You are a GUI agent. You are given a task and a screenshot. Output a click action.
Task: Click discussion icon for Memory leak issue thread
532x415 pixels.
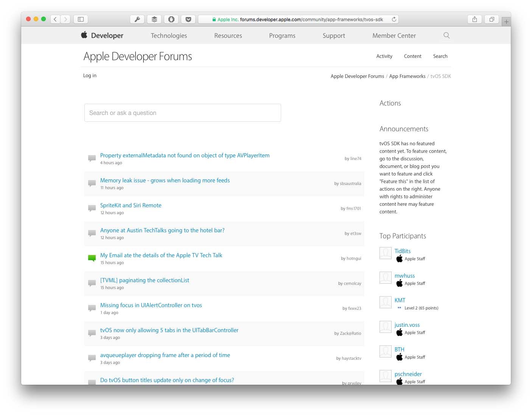(92, 183)
